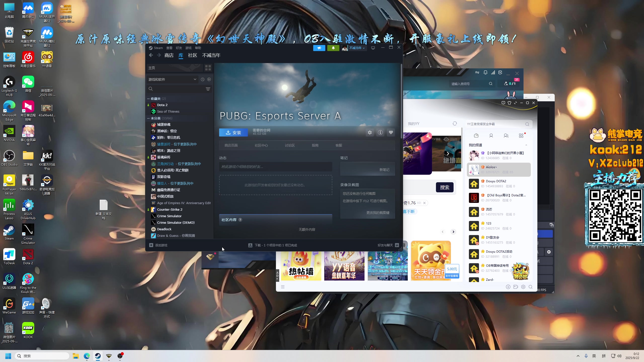Screen dimensions: 644x362
Task: Click right pagination arrow in YY
Action: 453,232
